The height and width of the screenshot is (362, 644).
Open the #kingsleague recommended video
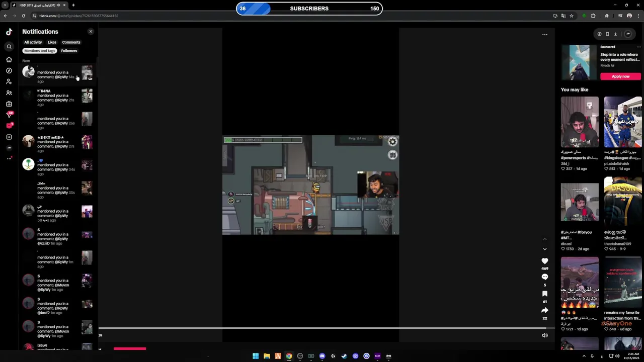tap(623, 122)
